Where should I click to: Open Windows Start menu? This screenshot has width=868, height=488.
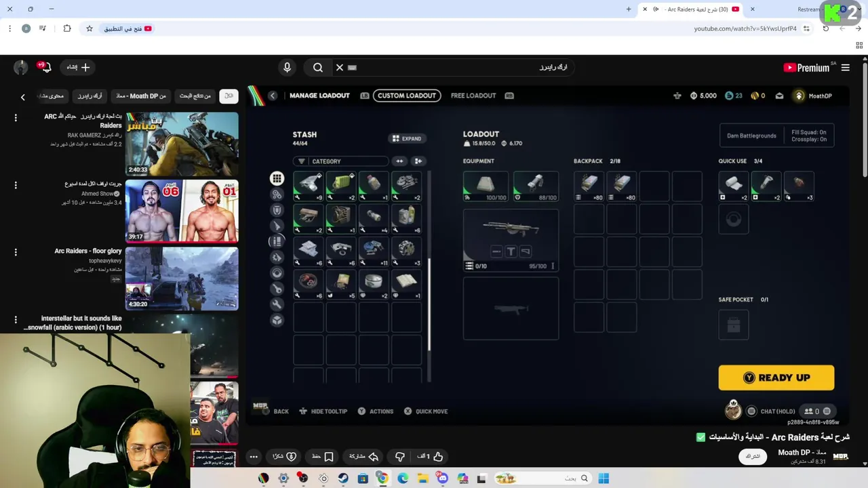(x=604, y=479)
